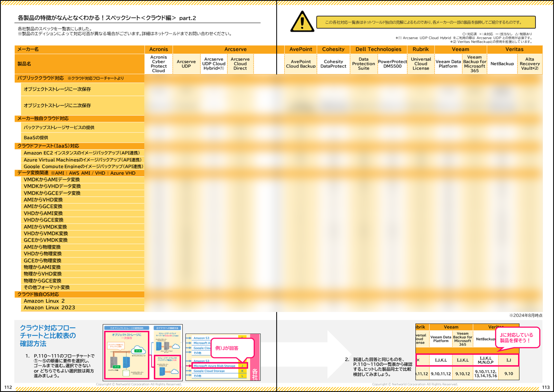Click the mini comparison table thumbnail with I,J,K,L values
The height and width of the screenshot is (392, 554).
(467, 352)
